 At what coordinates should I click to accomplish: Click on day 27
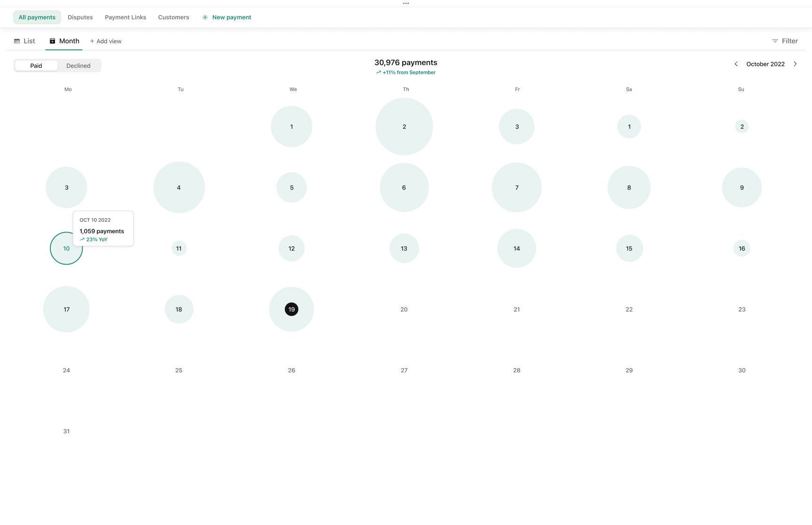[404, 370]
